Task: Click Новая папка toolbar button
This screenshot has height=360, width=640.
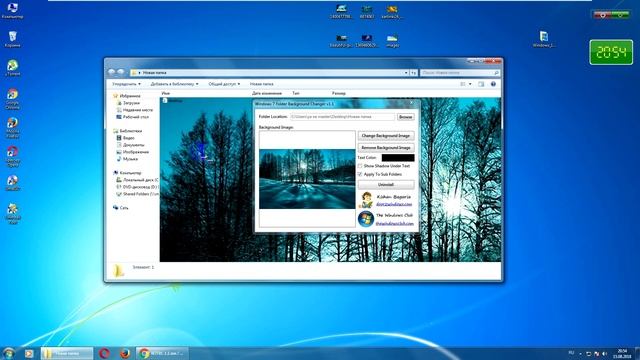Action: point(262,84)
